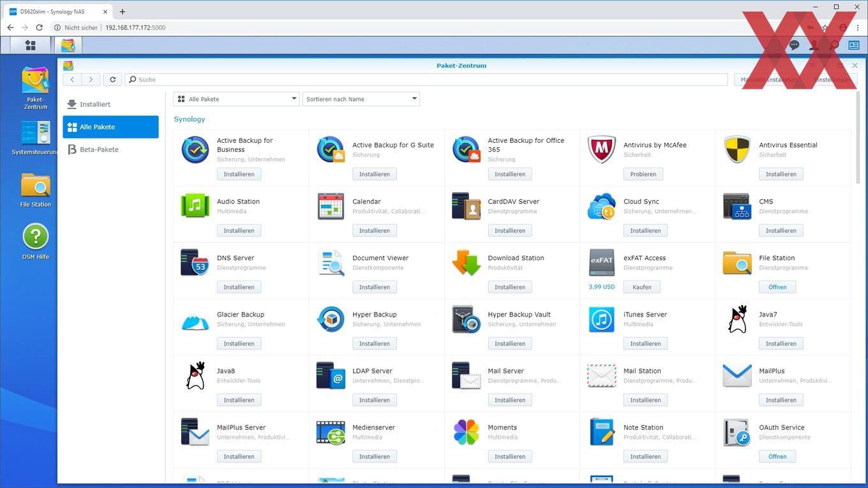868x488 pixels.
Task: Open a new browser tab
Action: coord(123,11)
